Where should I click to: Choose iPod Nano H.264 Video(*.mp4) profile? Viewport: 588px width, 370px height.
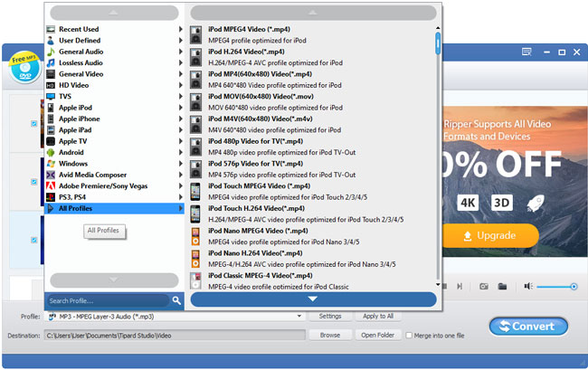[312, 259]
